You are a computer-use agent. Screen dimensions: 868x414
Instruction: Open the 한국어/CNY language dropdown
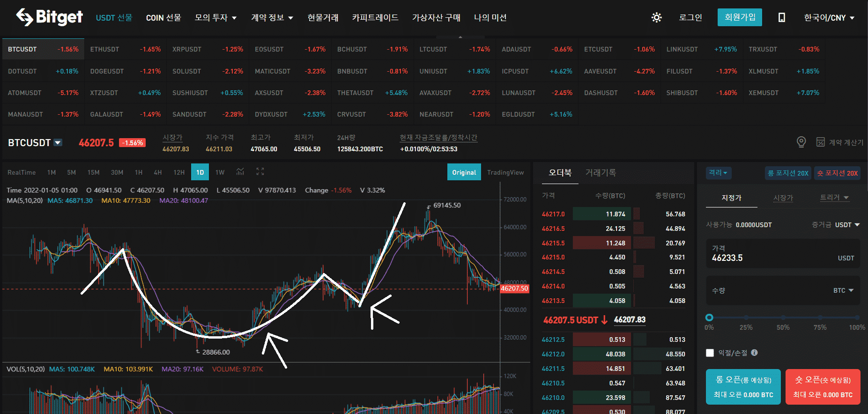[829, 18]
